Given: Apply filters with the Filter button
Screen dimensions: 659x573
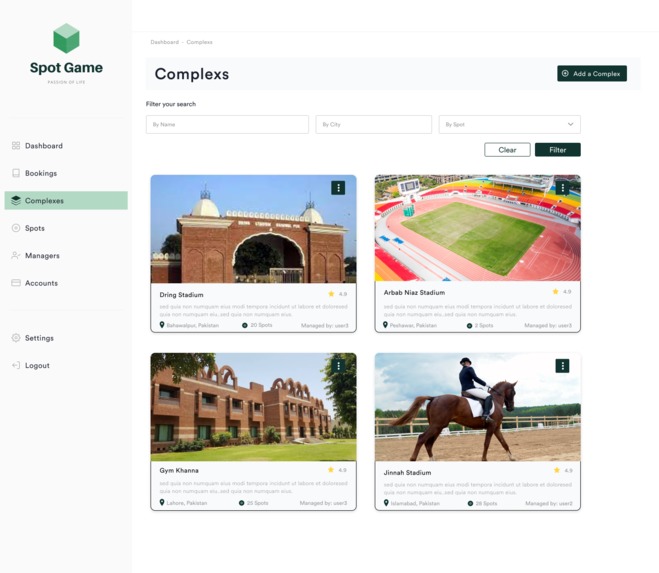Looking at the screenshot, I should point(558,150).
